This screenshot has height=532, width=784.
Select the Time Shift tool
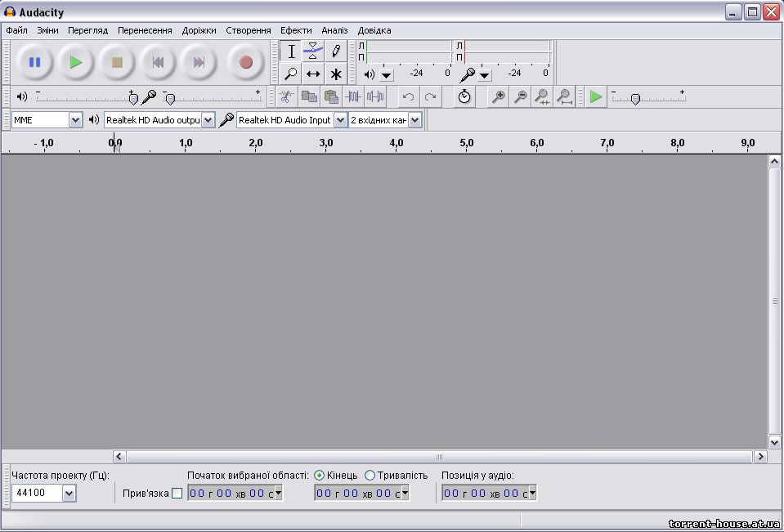pos(313,74)
